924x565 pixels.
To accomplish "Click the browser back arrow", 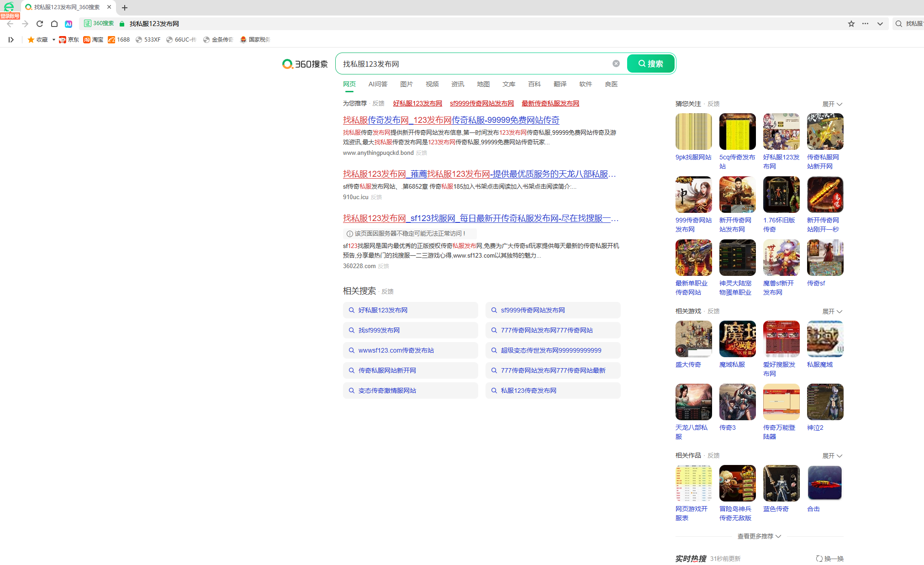I will tap(10, 24).
